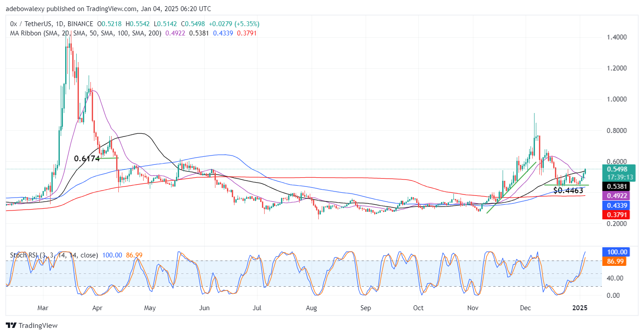Click the Jul label on time axis
Screen dimensions: 644x335
[x=257, y=308]
